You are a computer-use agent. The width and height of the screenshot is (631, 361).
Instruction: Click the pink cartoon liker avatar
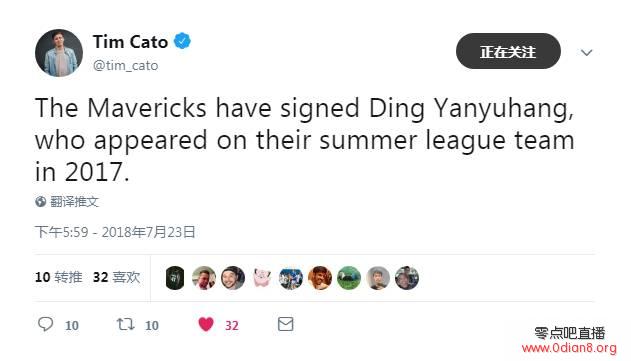coord(262,278)
